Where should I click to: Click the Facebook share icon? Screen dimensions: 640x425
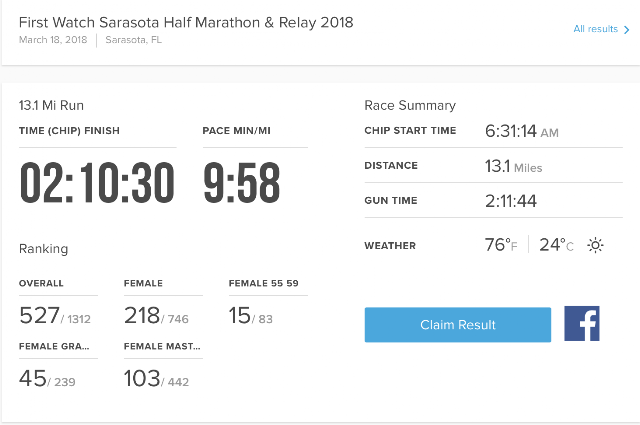click(582, 323)
